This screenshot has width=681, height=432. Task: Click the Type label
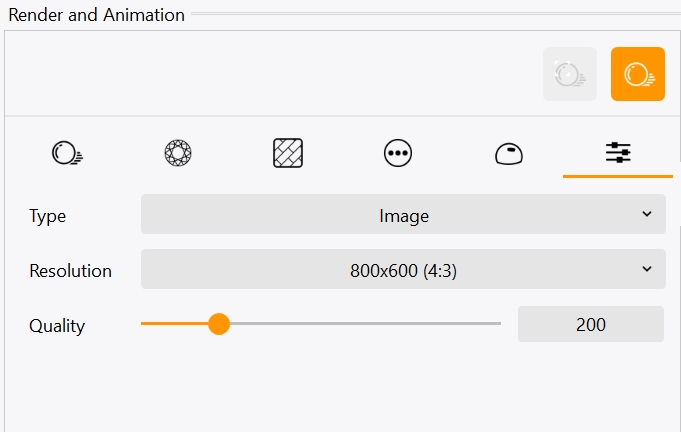(x=48, y=216)
